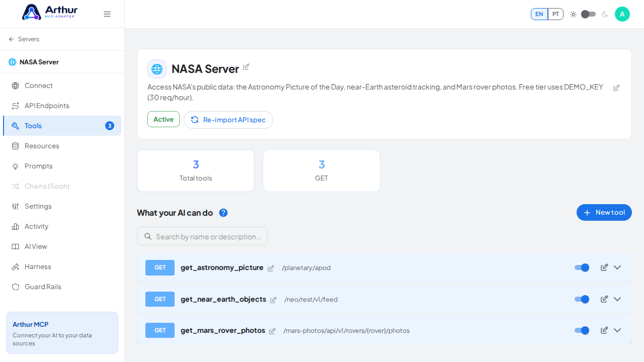Rename get_astronomy_picture using the inline pencil icon

(x=271, y=268)
